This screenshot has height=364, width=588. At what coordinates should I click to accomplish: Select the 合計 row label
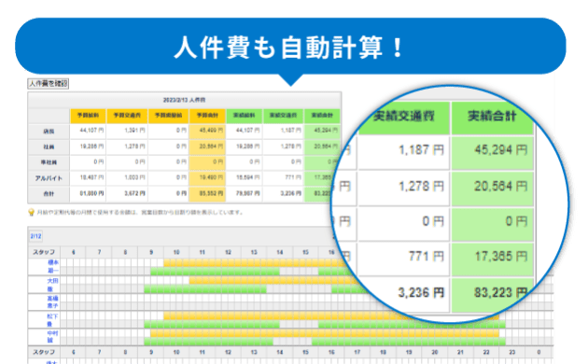49,194
